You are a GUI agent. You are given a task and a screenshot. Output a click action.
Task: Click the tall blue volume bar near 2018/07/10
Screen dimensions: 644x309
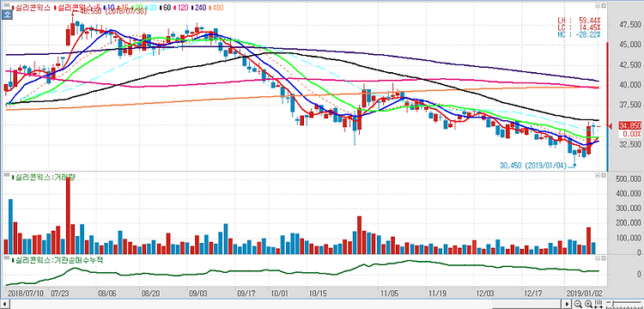tap(10, 227)
